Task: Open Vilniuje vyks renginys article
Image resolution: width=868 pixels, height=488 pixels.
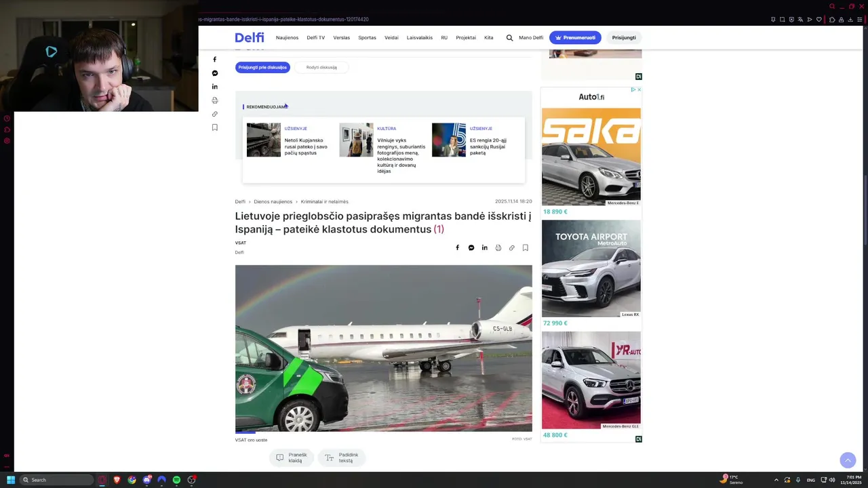Action: (x=401, y=156)
